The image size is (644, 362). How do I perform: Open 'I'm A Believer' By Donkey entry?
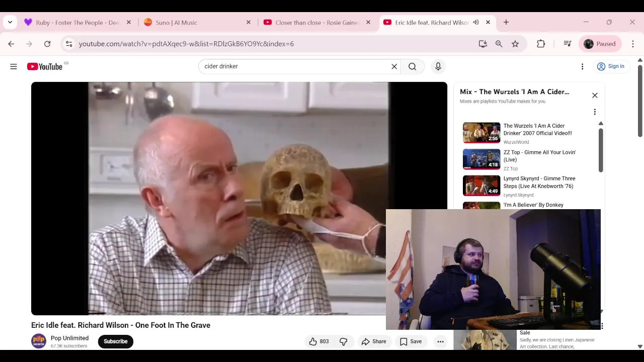click(533, 205)
